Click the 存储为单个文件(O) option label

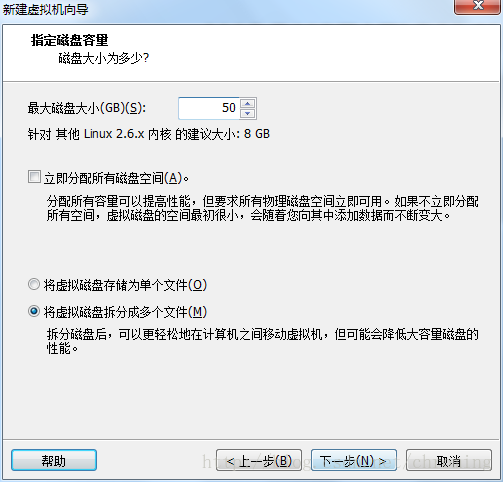click(x=125, y=285)
